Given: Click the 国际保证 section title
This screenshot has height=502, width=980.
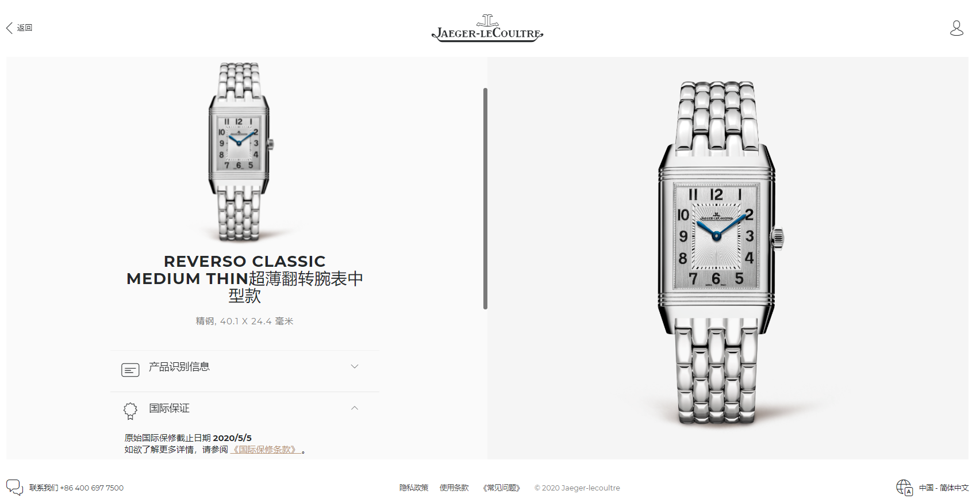Looking at the screenshot, I should pyautogui.click(x=169, y=408).
